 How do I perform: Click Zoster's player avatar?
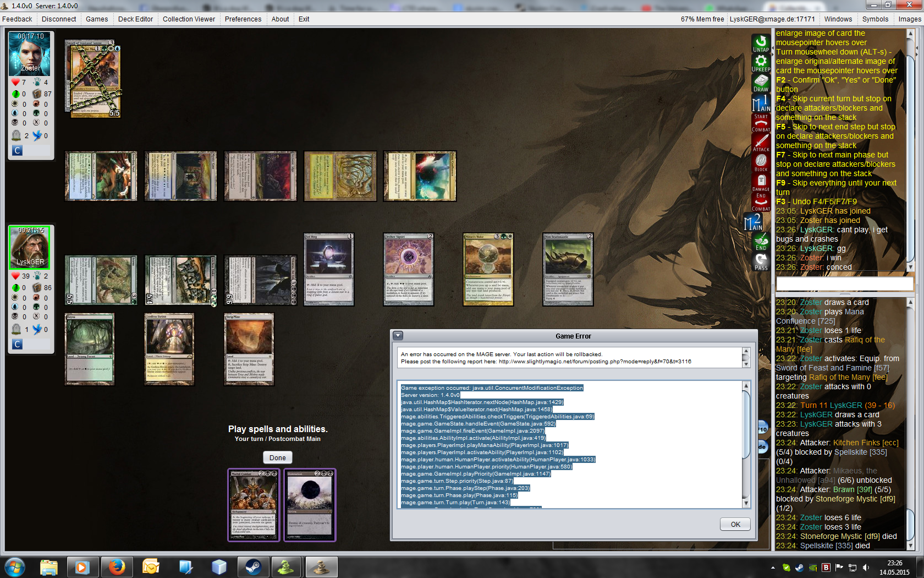(30, 53)
